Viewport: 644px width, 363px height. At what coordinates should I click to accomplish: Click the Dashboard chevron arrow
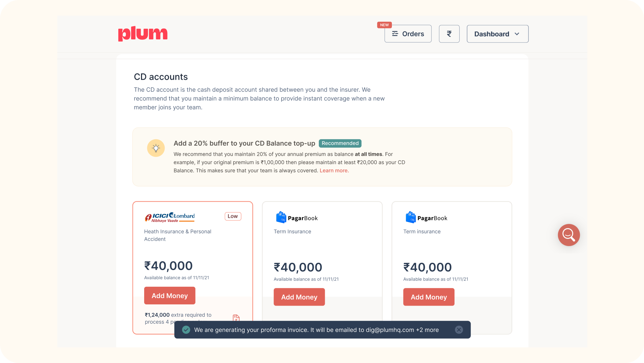(517, 34)
